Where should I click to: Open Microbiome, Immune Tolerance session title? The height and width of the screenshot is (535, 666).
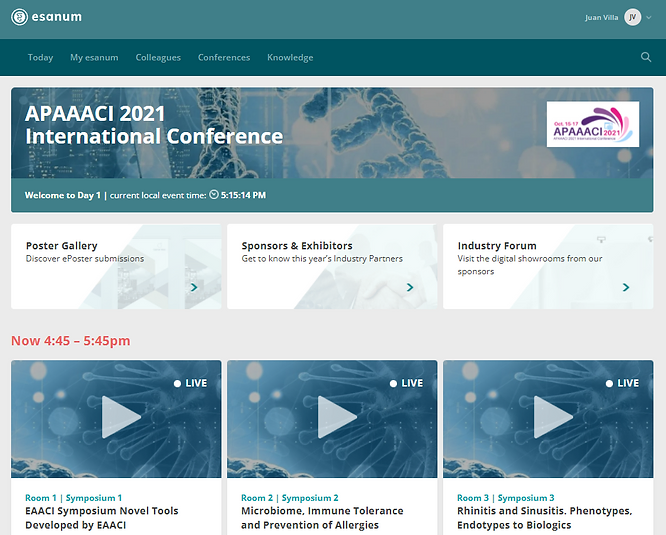click(x=322, y=518)
